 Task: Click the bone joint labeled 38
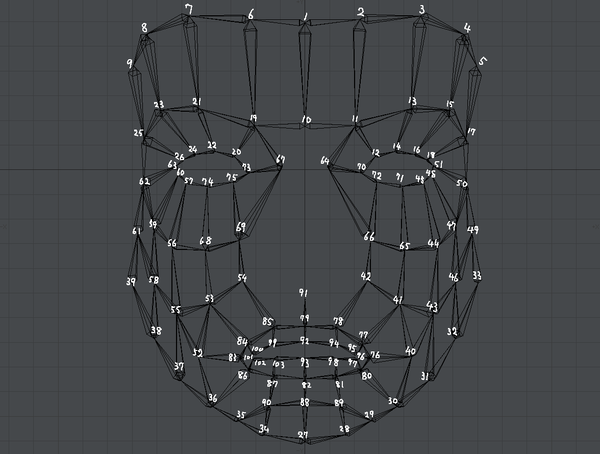point(156,330)
